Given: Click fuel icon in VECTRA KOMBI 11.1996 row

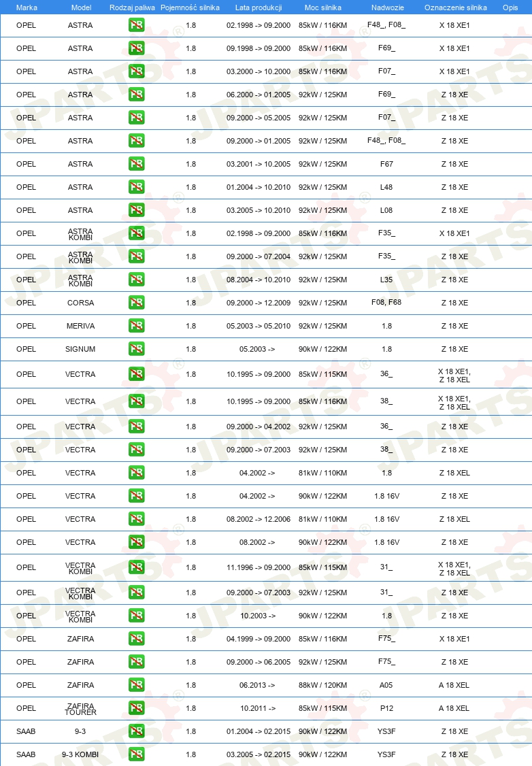Looking at the screenshot, I should (x=136, y=567).
